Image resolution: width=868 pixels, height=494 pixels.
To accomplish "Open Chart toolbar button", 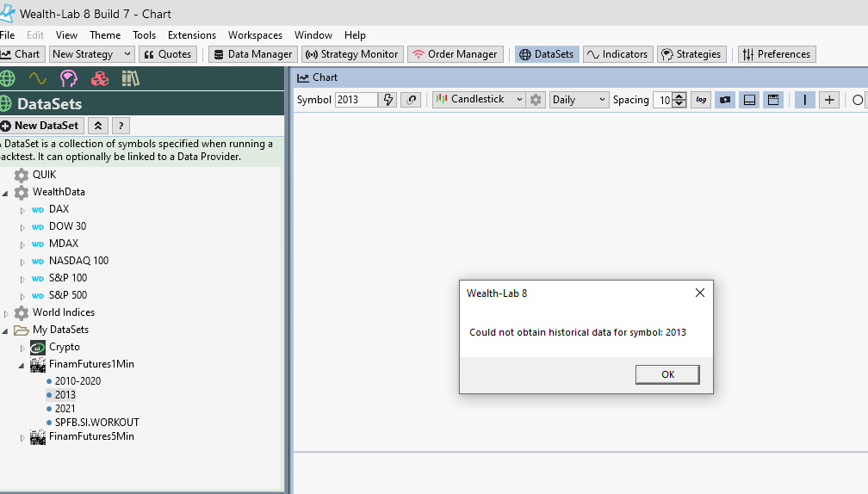I will tap(21, 54).
